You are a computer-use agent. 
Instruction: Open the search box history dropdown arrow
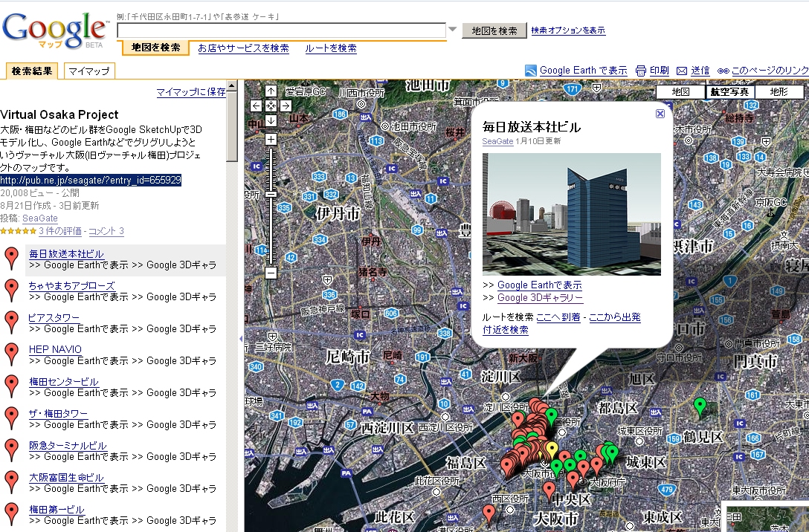click(x=453, y=30)
